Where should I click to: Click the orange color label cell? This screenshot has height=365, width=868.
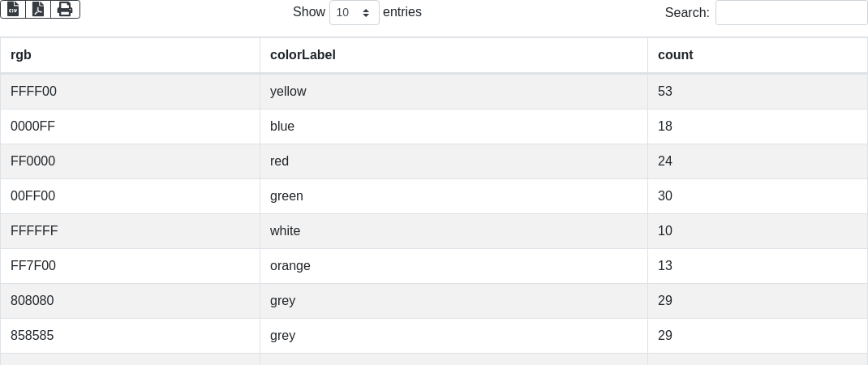tap(290, 266)
